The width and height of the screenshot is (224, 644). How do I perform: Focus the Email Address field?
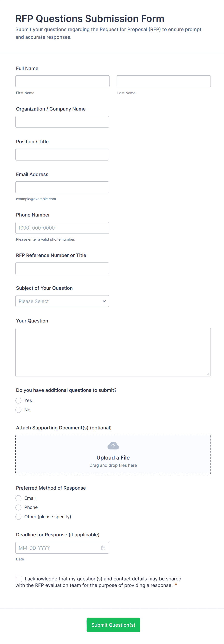tap(62, 187)
